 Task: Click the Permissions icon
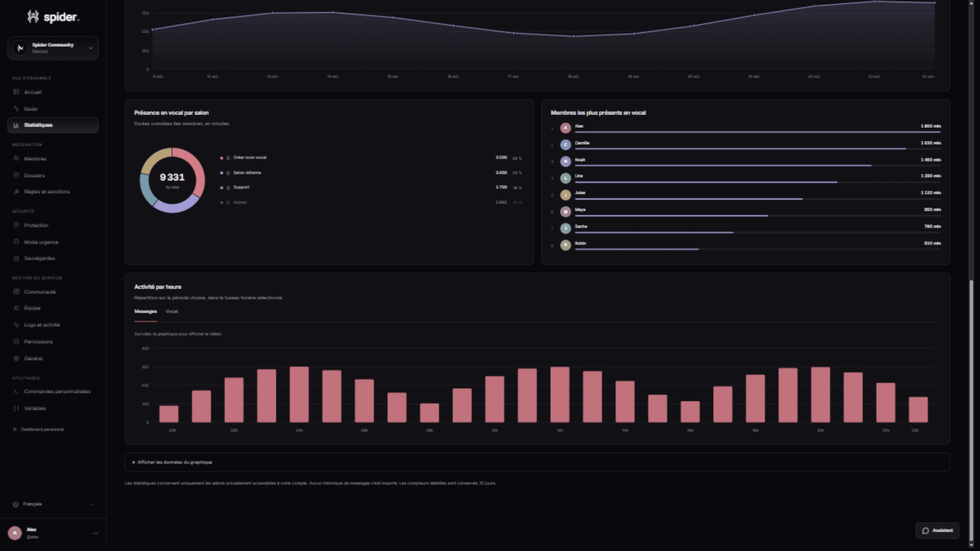pos(16,342)
